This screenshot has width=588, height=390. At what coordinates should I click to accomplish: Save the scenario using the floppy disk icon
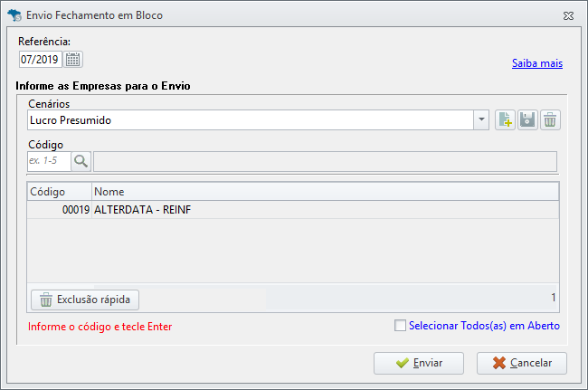(x=527, y=120)
